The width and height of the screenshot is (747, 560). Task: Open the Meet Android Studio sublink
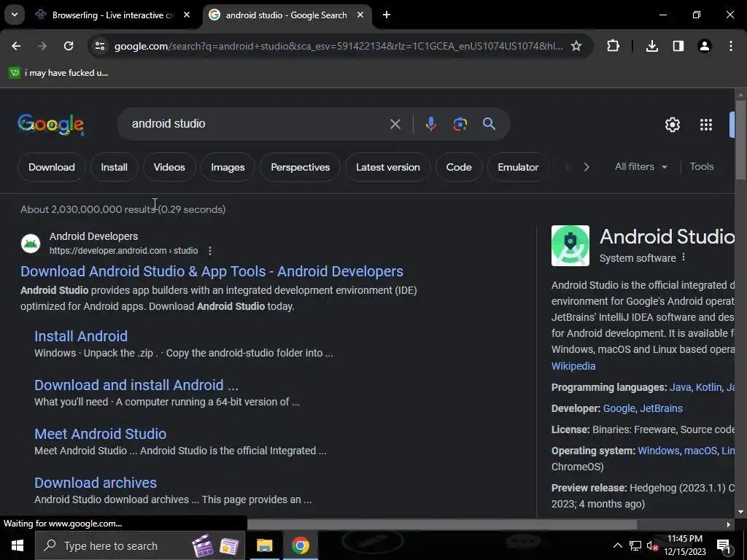[100, 434]
